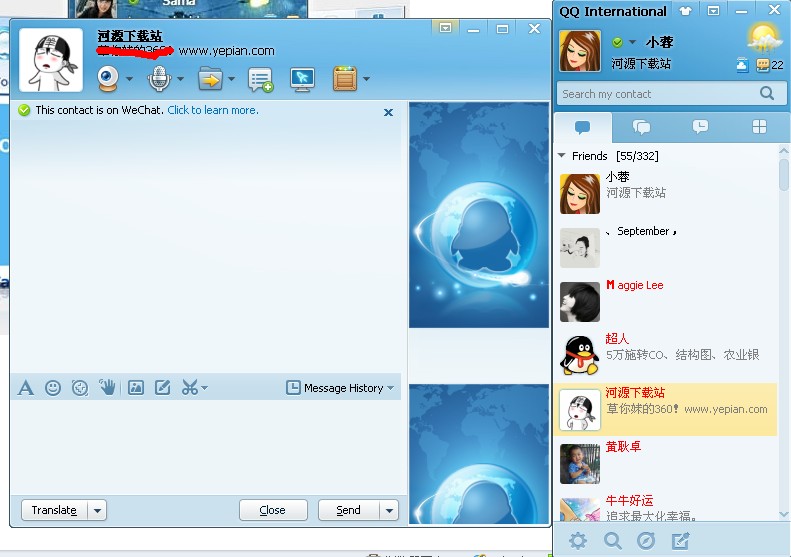Open the font settings 'A' icon
791x557 pixels.
[x=26, y=387]
